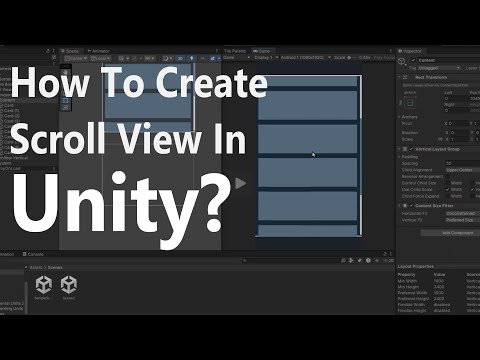Open the Android resolution dropdown
The width and height of the screenshot is (480, 360).
305,58
